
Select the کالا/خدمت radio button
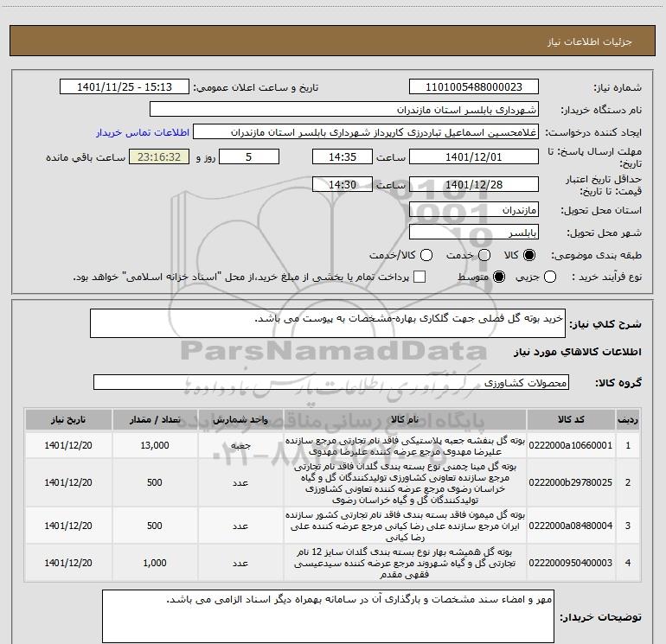426,255
